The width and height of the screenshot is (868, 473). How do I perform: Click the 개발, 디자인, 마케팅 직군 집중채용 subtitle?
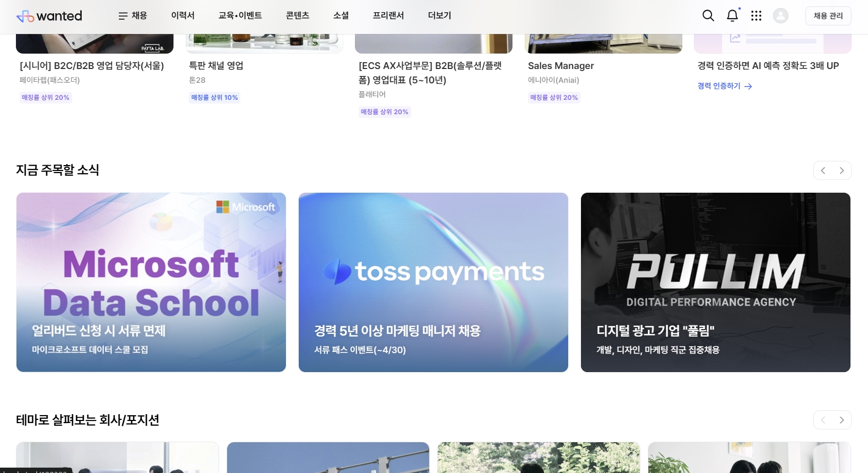658,350
